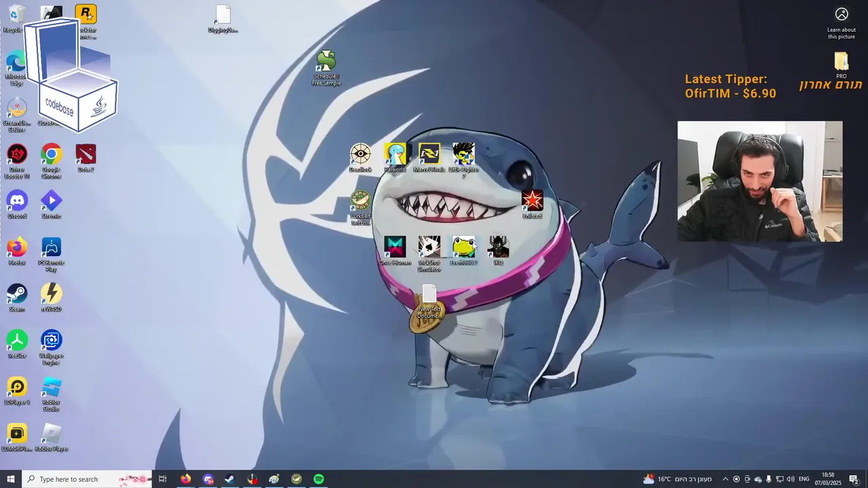
Task: Launch Wallpaper Engine shortcut
Action: pyautogui.click(x=51, y=347)
